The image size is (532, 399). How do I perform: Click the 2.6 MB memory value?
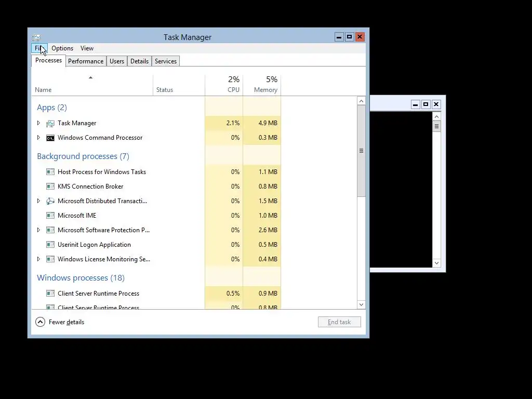click(268, 230)
